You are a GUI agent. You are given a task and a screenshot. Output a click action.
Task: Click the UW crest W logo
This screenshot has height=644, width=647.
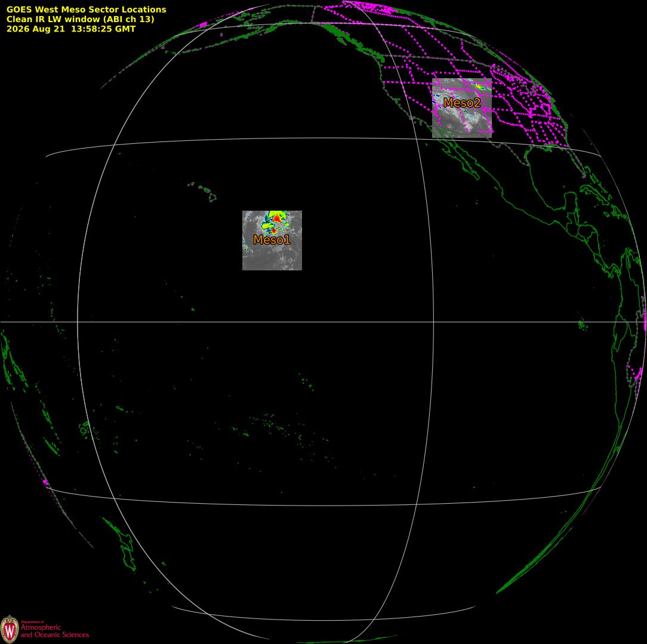9,629
